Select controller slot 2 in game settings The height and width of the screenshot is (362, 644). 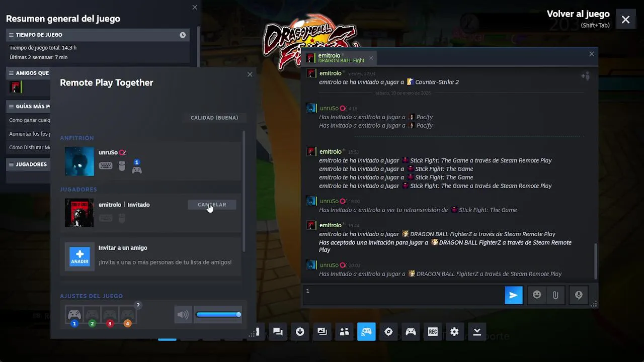[92, 317]
